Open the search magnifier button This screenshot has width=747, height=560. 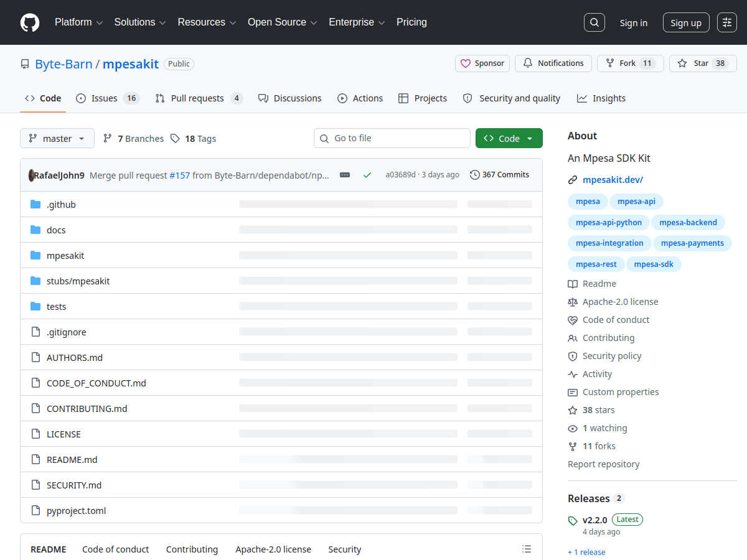click(594, 22)
